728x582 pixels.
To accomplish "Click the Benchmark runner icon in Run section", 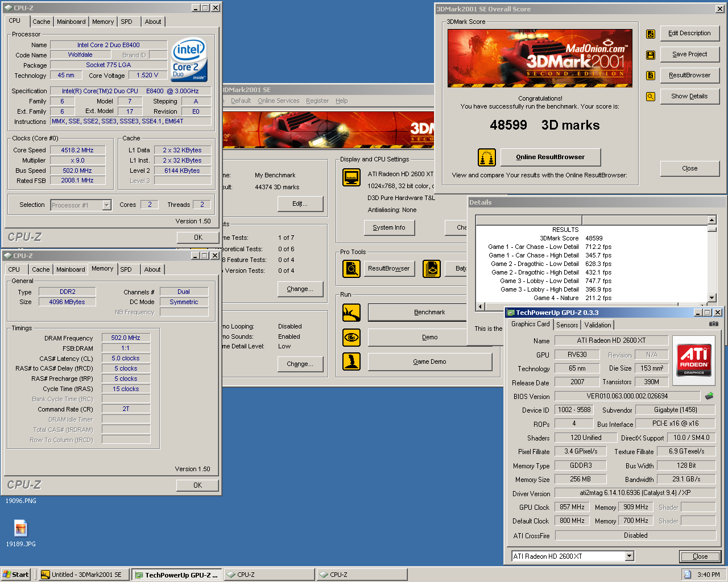I will pos(351,313).
